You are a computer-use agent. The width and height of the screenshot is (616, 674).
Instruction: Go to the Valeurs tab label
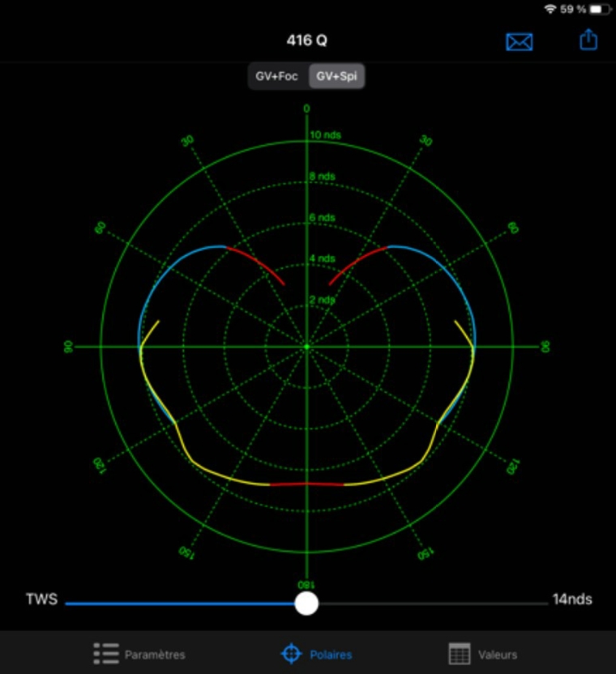(x=498, y=655)
